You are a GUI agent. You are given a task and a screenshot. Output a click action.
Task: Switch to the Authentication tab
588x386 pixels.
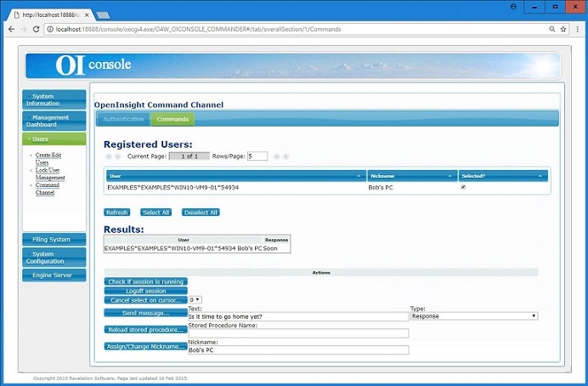[123, 119]
